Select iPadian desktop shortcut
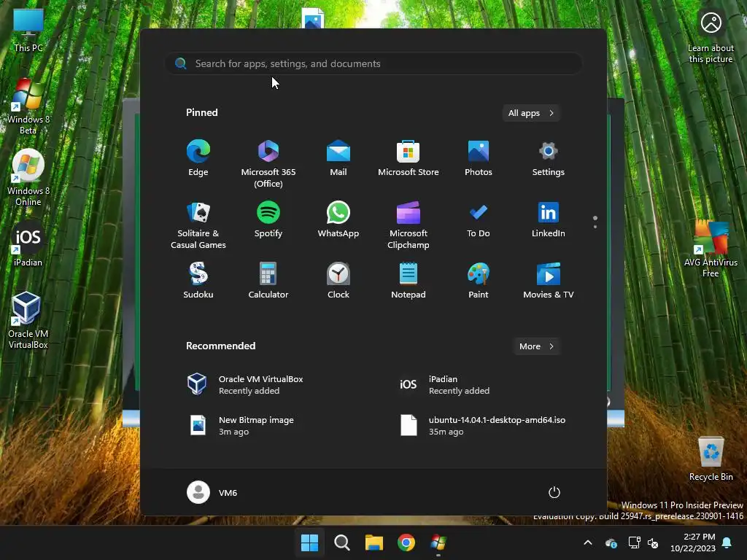 click(28, 244)
